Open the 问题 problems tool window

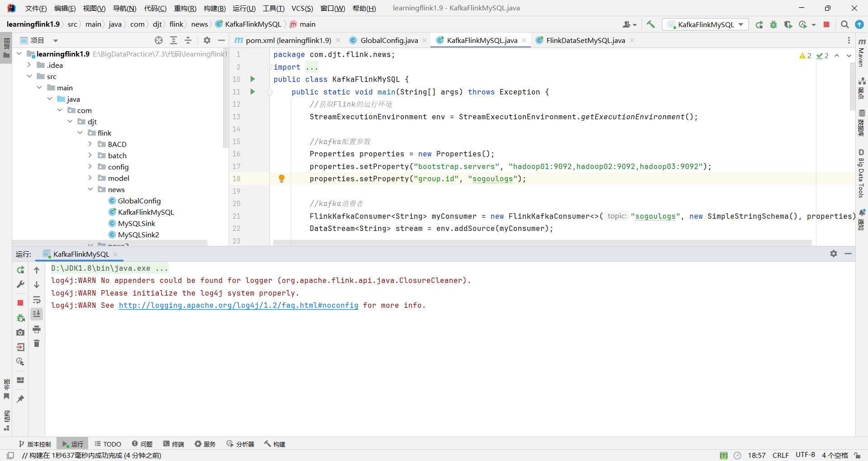(142, 444)
